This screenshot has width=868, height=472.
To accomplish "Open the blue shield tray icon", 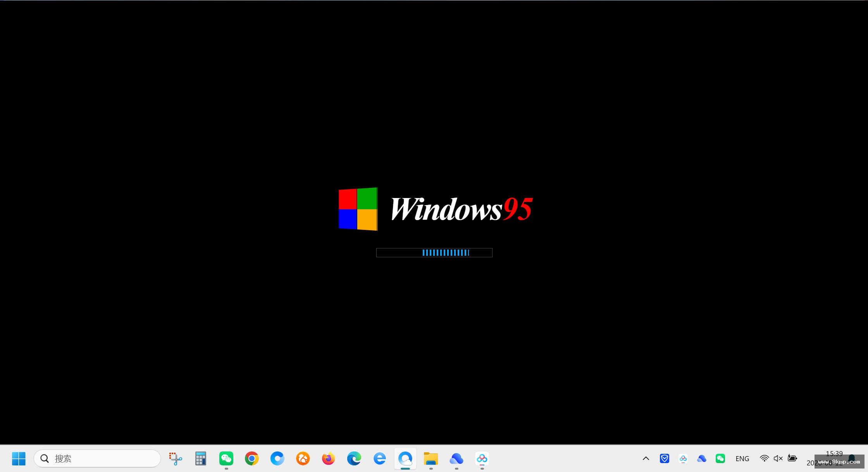I will [x=665, y=458].
